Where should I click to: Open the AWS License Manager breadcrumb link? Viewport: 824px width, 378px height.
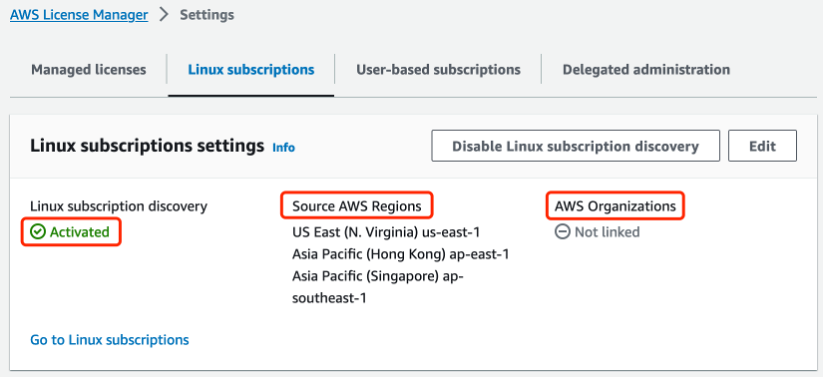79,15
